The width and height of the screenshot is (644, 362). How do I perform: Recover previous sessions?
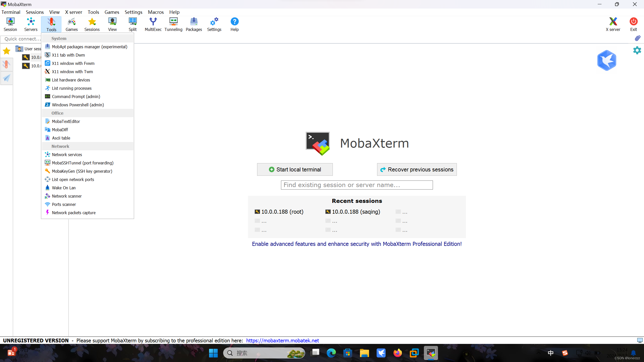point(417,169)
